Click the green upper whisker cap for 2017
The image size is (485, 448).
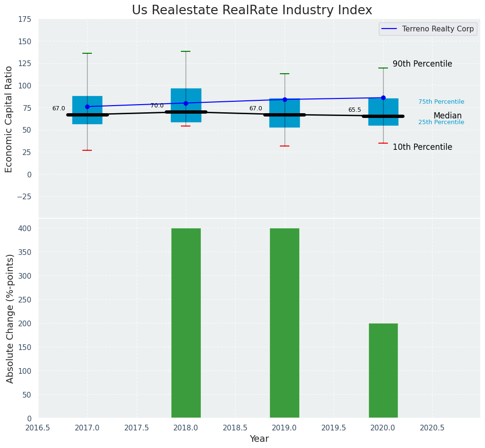87,53
